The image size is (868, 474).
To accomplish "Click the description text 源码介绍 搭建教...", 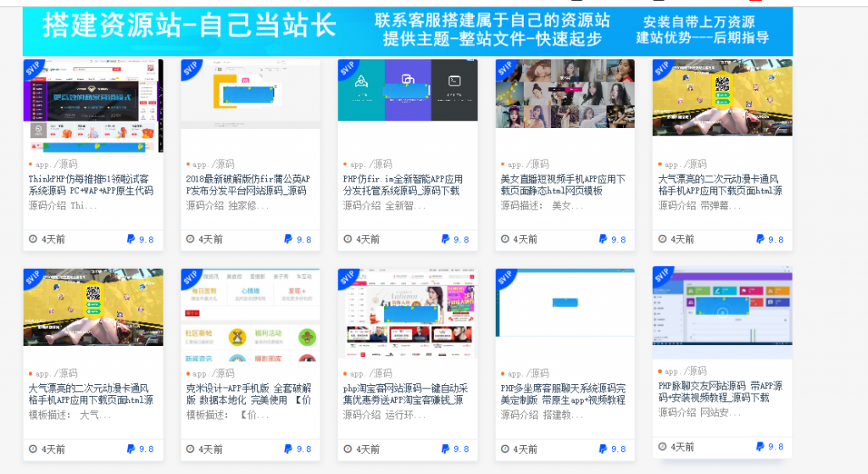I will 542,415.
